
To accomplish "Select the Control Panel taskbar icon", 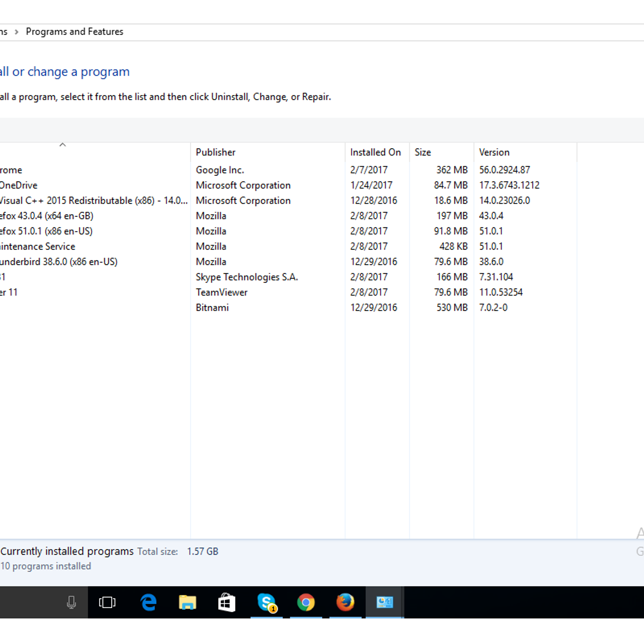I will [x=385, y=602].
